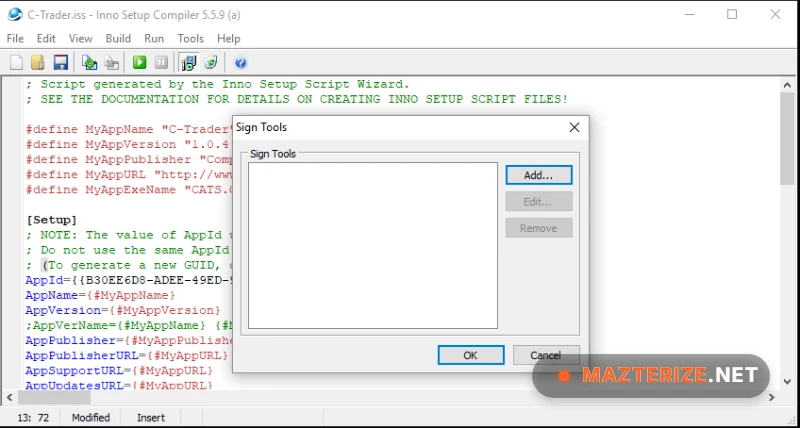The image size is (800, 428).
Task: Click the AppName={#MyAppName} line
Action: click(101, 295)
